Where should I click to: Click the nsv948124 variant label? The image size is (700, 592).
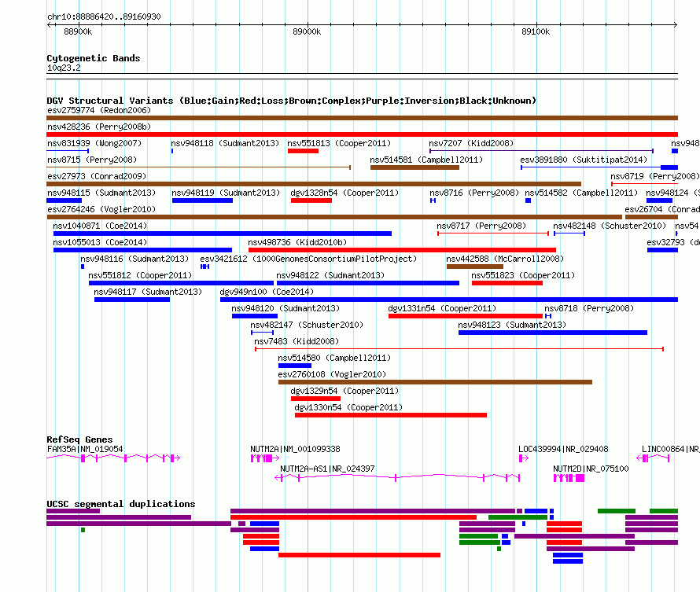(672, 193)
